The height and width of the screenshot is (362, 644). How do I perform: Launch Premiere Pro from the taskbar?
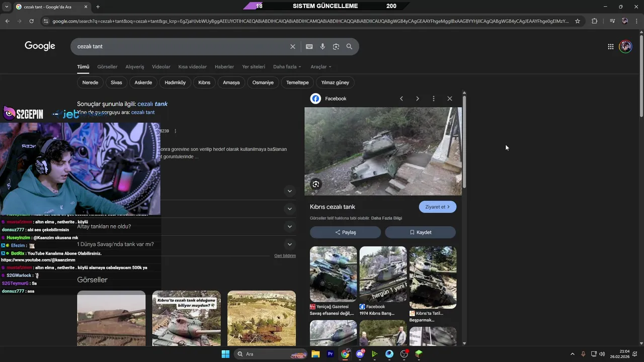331,354
